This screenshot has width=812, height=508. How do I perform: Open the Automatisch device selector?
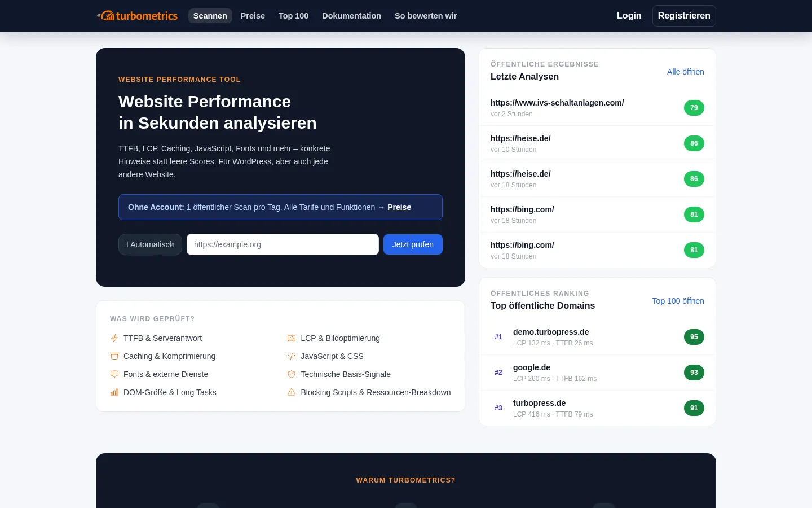[x=150, y=244]
